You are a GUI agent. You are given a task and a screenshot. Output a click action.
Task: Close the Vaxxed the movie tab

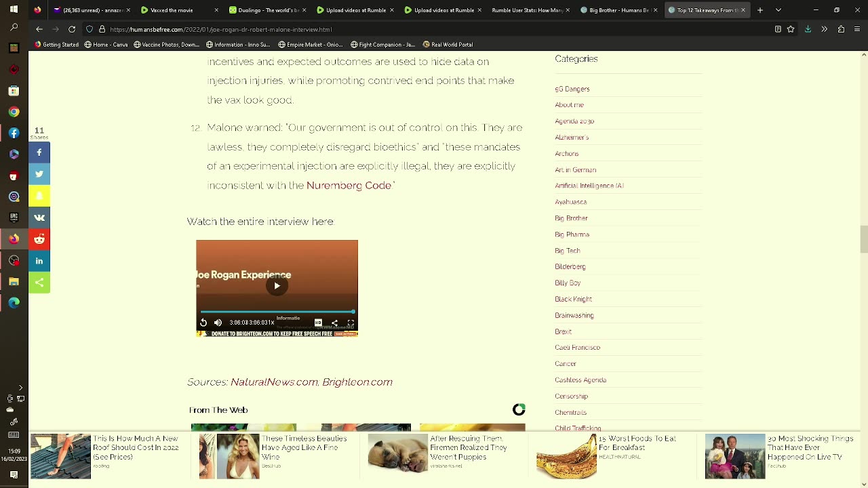click(x=216, y=10)
